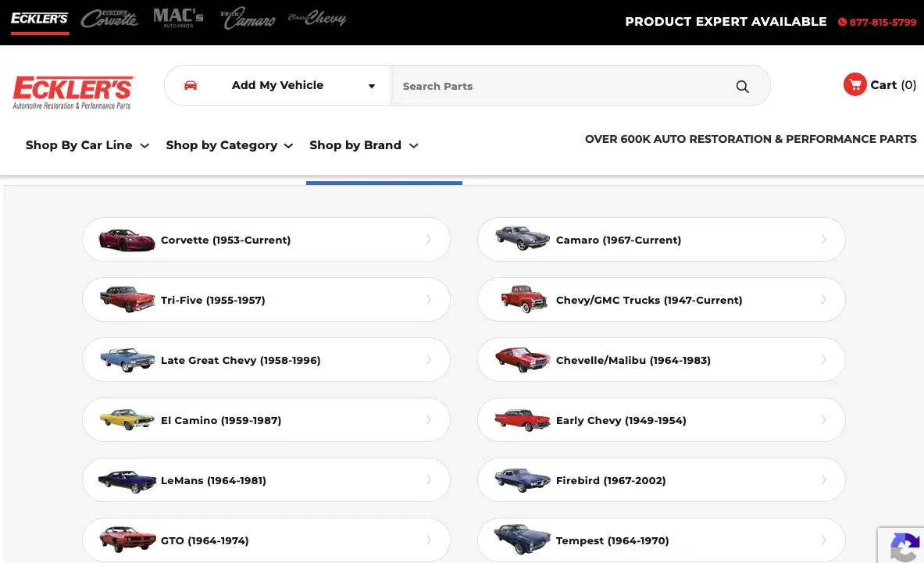The image size is (924, 563).
Task: Expand the Shop by Brand menu
Action: [x=364, y=145]
